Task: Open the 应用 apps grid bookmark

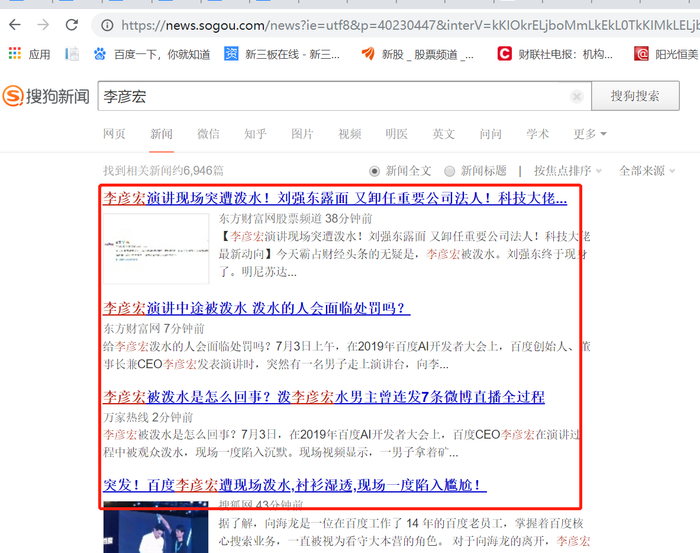Action: 15,54
